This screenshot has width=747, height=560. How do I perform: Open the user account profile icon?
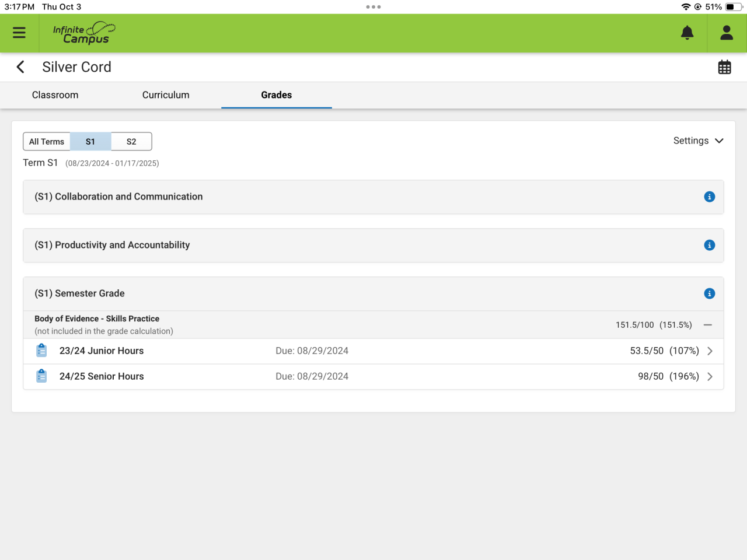point(727,33)
